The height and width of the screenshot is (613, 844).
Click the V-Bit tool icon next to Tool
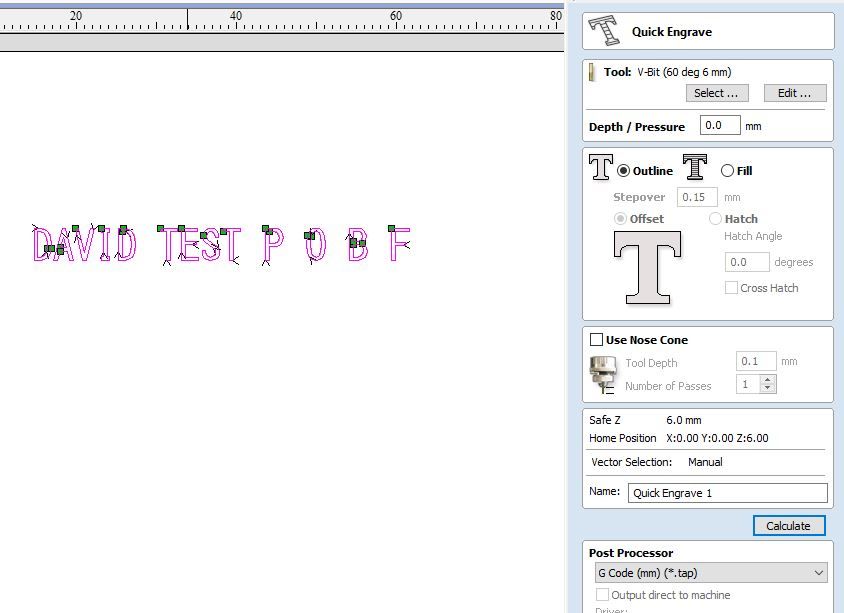(x=592, y=71)
